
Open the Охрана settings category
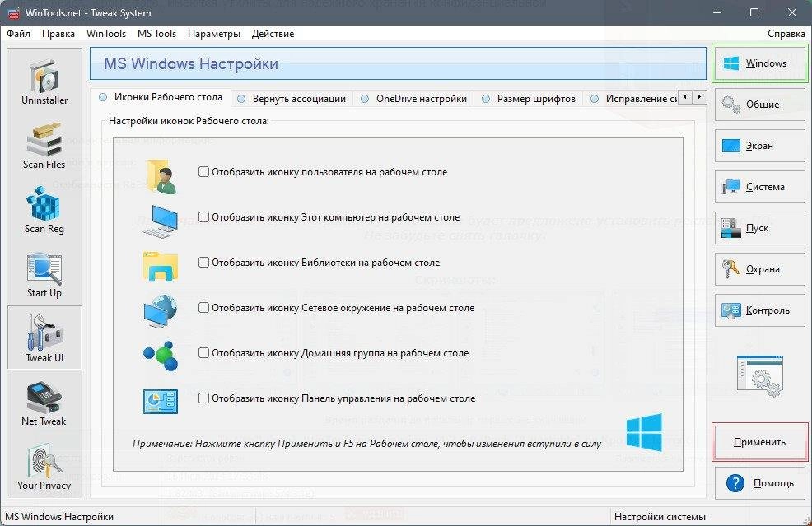tap(759, 269)
